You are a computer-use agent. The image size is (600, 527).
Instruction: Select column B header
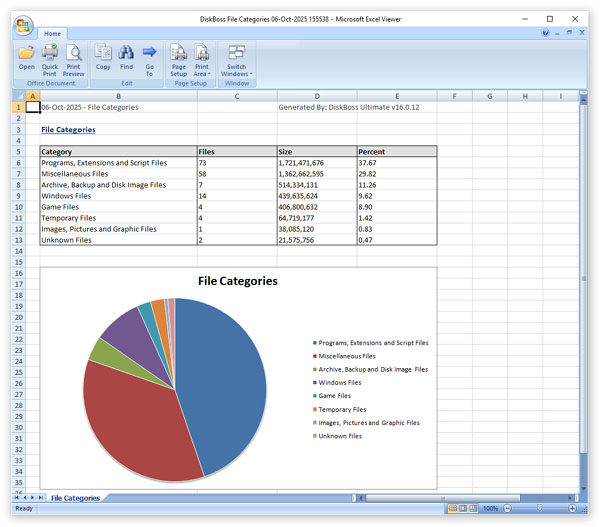118,96
